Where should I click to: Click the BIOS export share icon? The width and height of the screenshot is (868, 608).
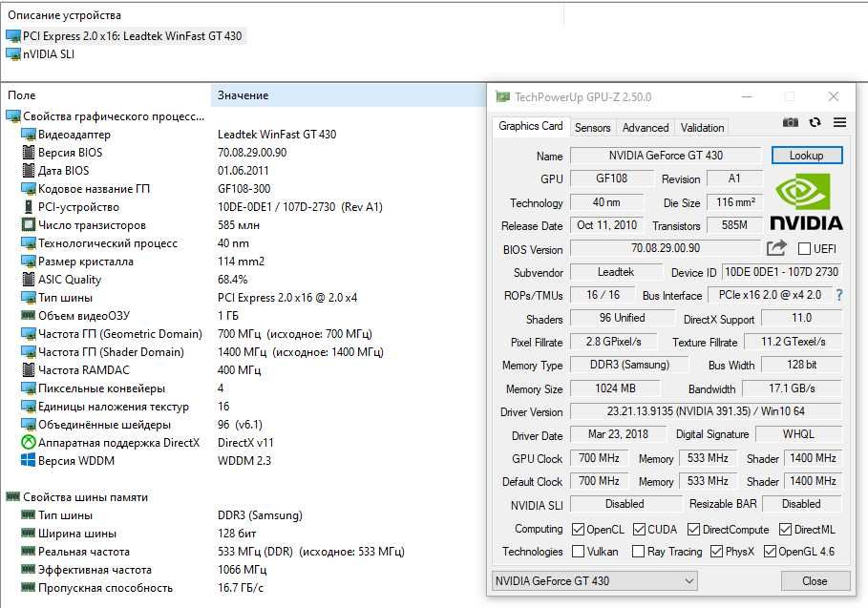coord(776,248)
